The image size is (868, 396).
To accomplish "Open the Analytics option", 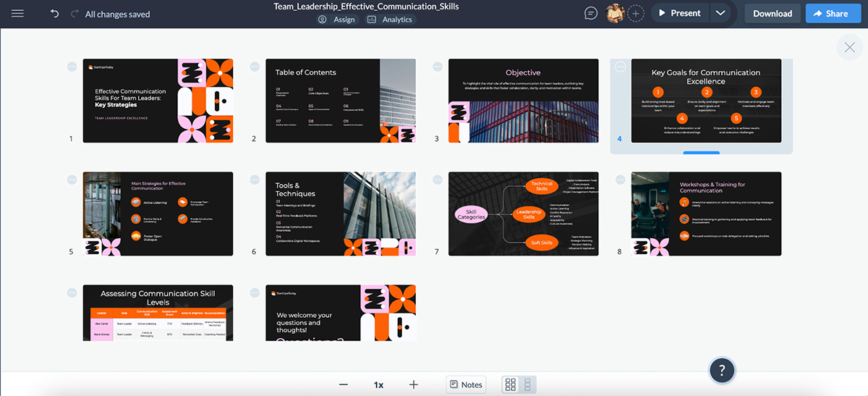I will pos(391,20).
